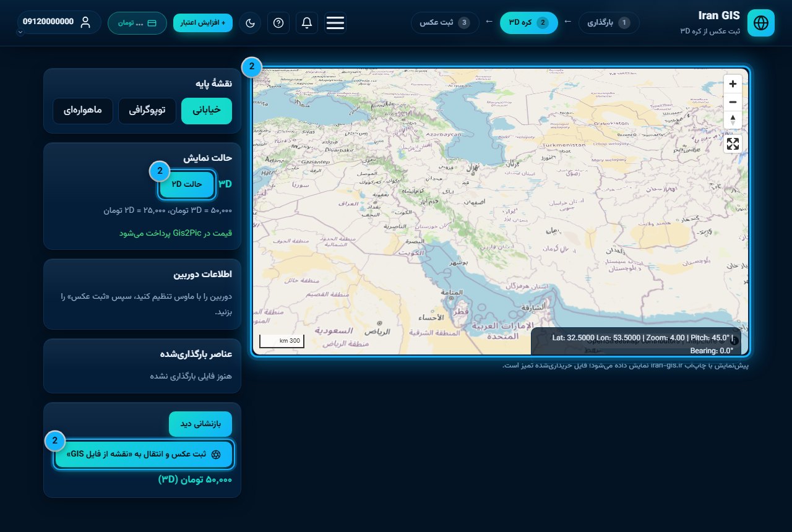Enter fullscreen map view
The height and width of the screenshot is (532, 792).
point(733,144)
